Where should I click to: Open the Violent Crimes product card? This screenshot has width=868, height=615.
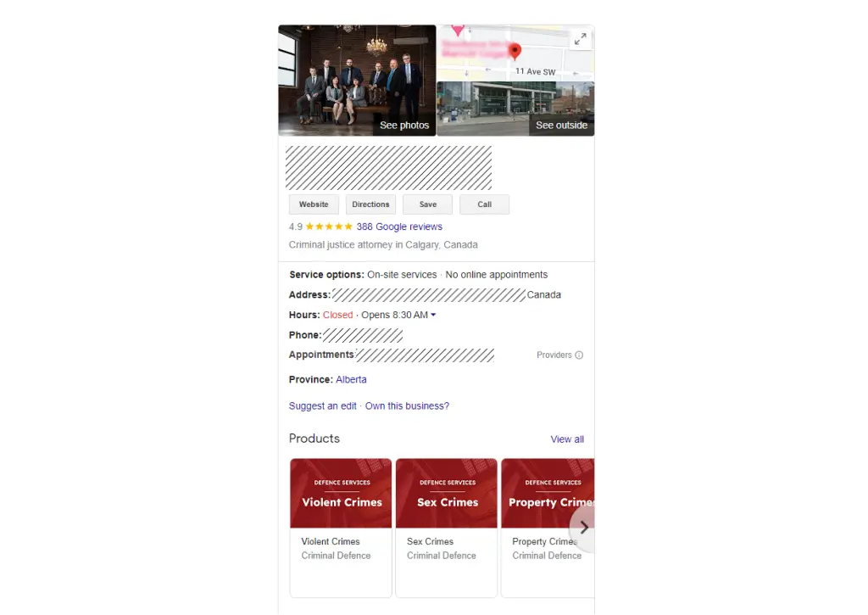pos(341,528)
